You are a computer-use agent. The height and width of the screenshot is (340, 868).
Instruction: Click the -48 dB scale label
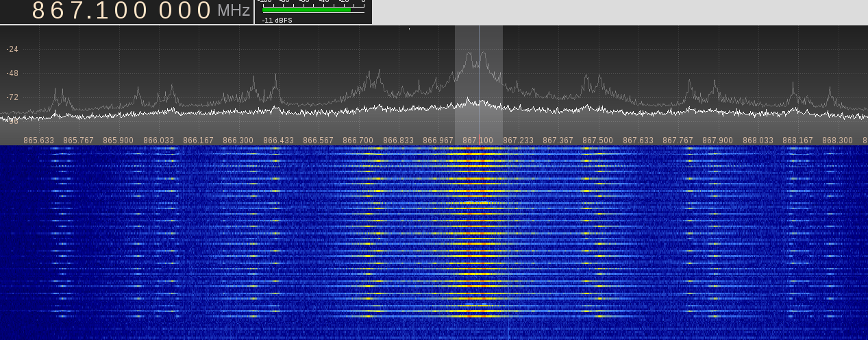(x=12, y=73)
